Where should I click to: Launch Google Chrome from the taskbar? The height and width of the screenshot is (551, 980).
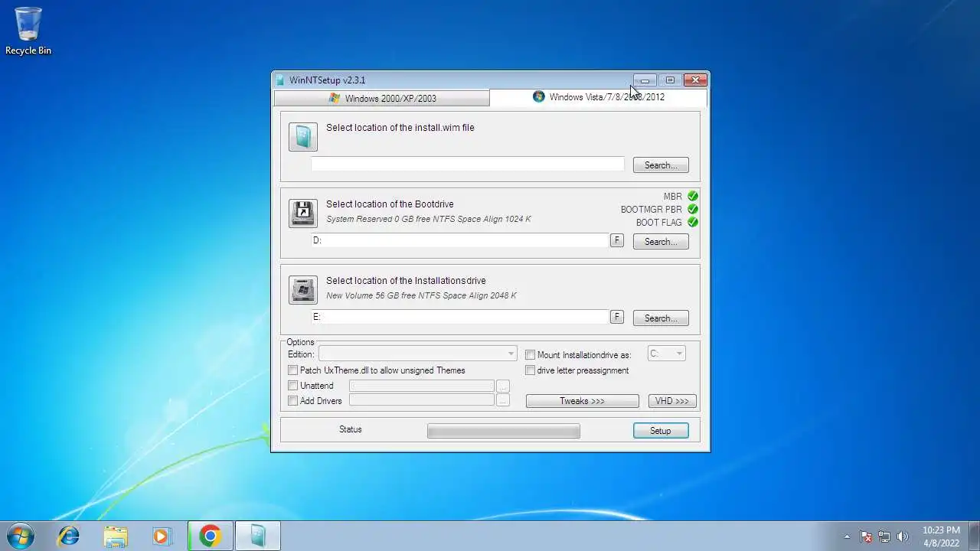point(211,536)
